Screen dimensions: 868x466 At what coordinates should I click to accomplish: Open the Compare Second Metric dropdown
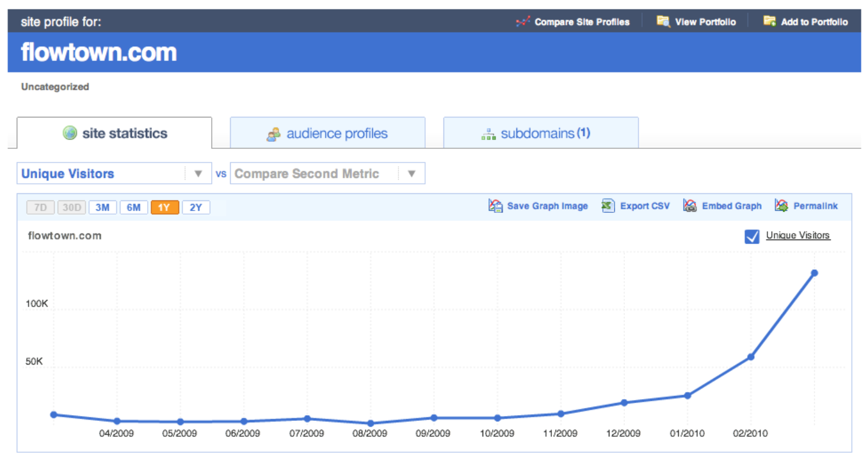[327, 174]
